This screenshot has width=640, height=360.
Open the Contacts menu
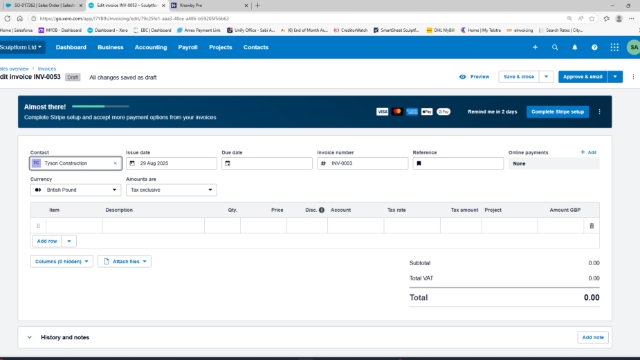coord(256,47)
